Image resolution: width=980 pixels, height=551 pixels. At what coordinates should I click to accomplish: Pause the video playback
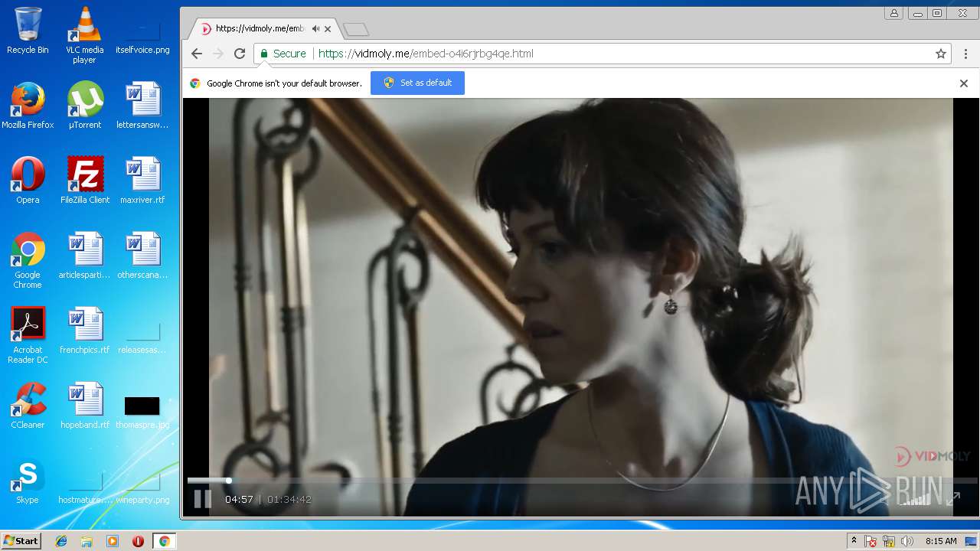click(x=202, y=499)
